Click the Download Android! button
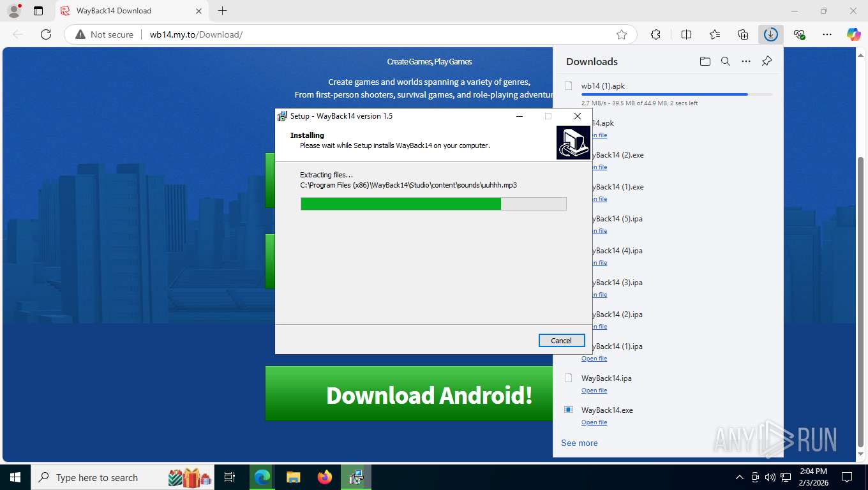868x490 pixels. click(x=409, y=394)
